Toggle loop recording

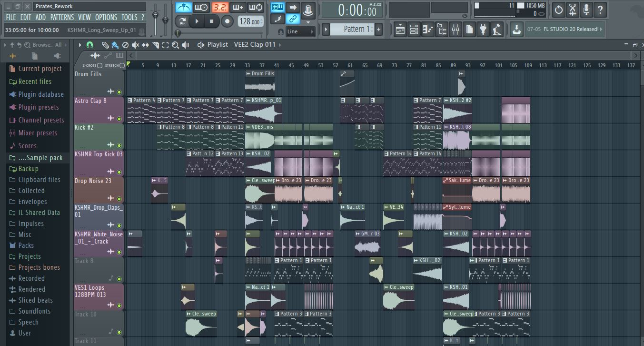pyautogui.click(x=256, y=8)
